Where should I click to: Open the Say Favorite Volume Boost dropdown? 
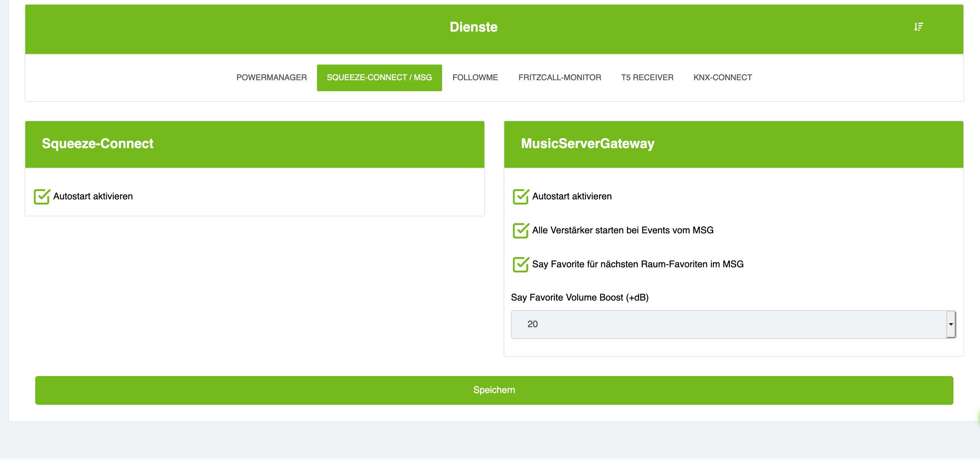click(x=728, y=325)
